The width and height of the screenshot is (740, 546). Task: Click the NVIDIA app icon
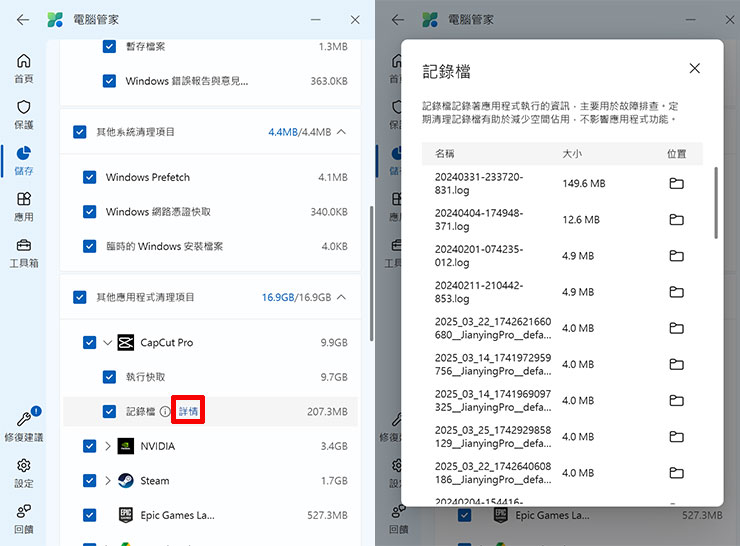[x=126, y=446]
